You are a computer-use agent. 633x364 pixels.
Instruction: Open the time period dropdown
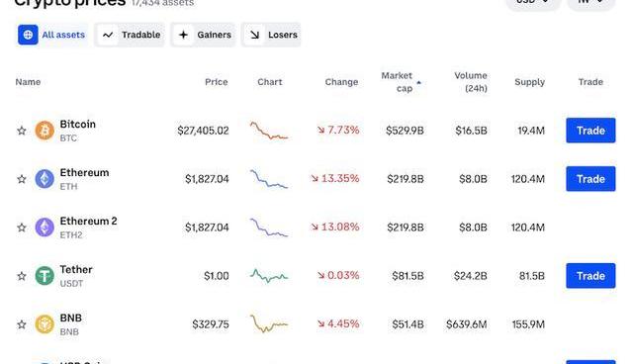click(x=590, y=2)
